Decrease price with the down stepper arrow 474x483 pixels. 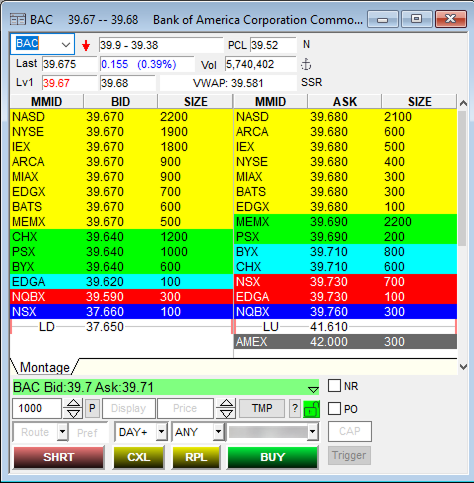[226, 413]
